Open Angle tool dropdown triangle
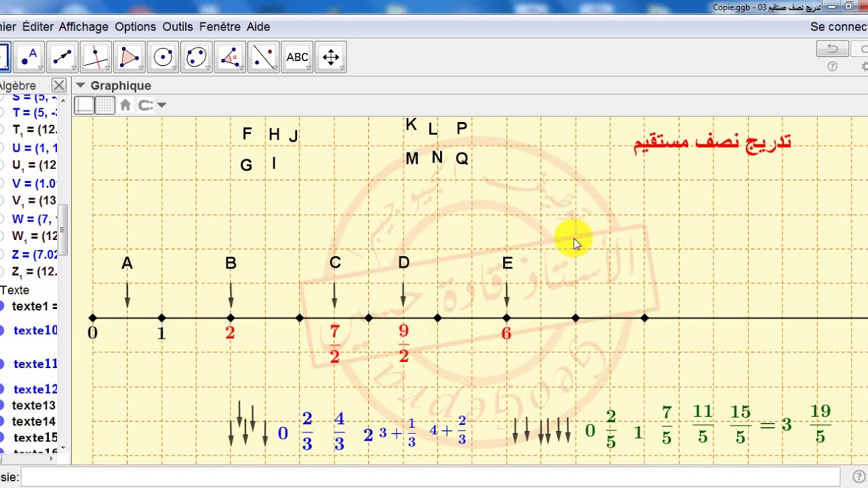This screenshot has width=868, height=488. click(x=241, y=68)
